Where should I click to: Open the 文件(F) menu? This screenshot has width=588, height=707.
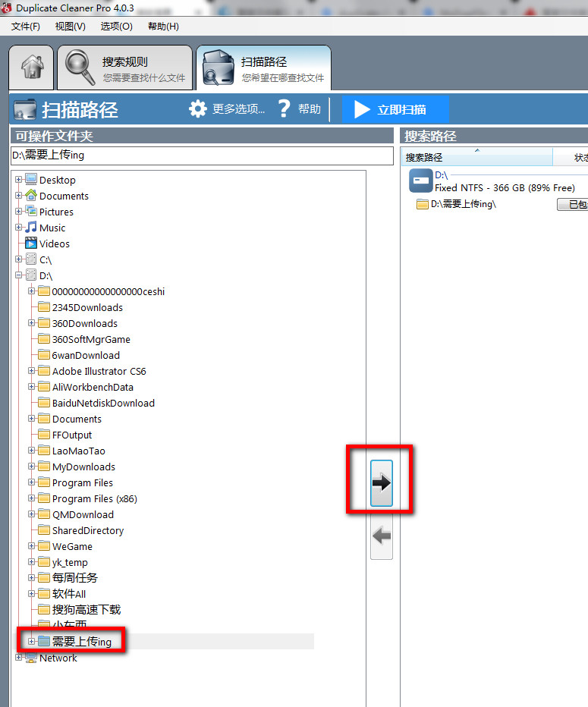(25, 27)
